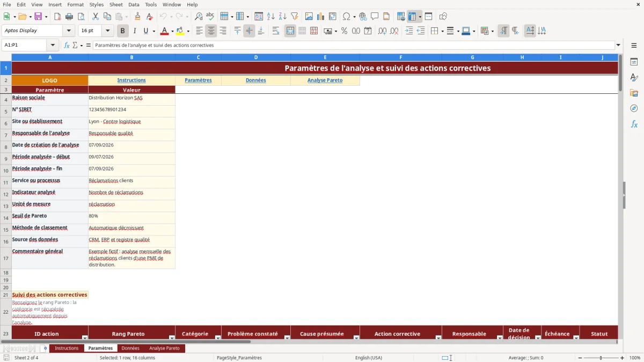Insert an image using toolbar icon
Viewport: 644px width, 362px height.
coord(309,17)
